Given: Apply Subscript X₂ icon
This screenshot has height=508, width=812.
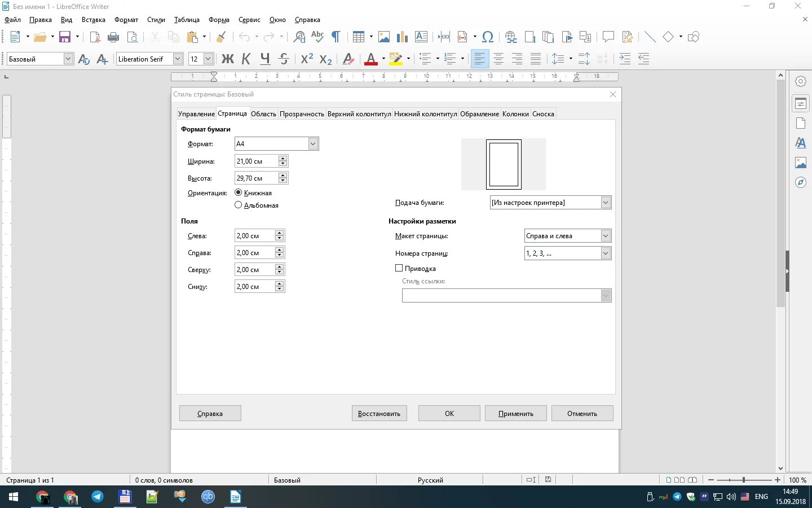Looking at the screenshot, I should coord(325,59).
